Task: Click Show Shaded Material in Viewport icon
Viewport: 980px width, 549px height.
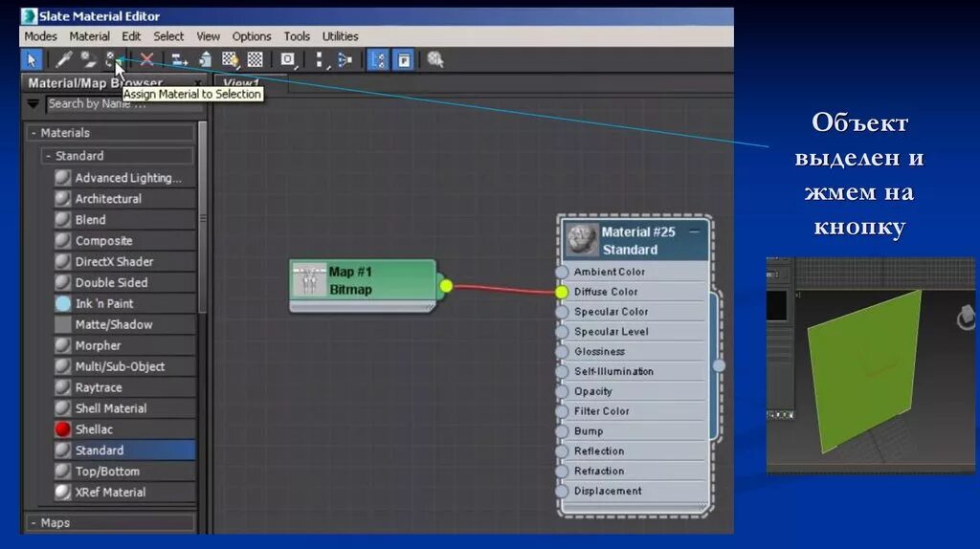Action: pyautogui.click(x=230, y=60)
